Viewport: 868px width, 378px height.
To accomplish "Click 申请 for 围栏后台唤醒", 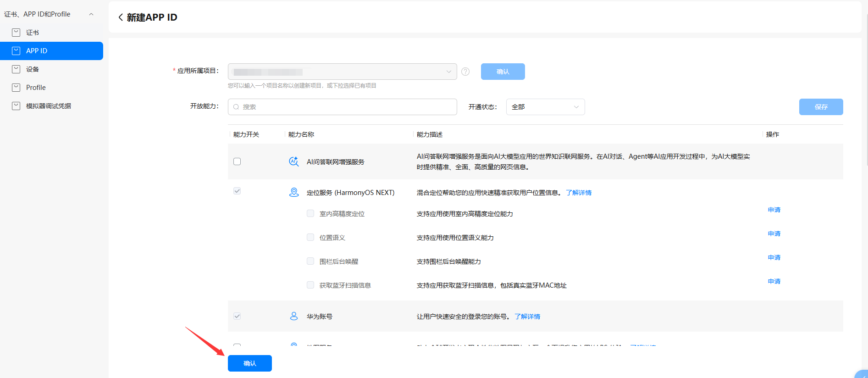I will tap(774, 257).
